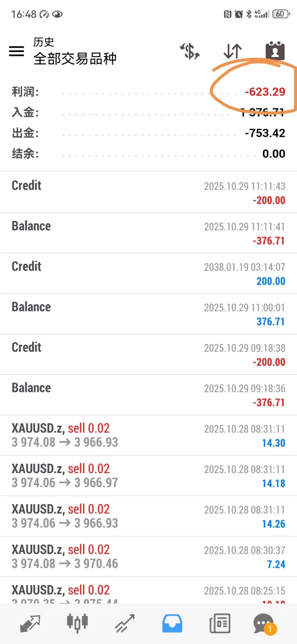Expand the XAUUSD.z trade with profit 7.24
297x644 pixels.
point(148,556)
